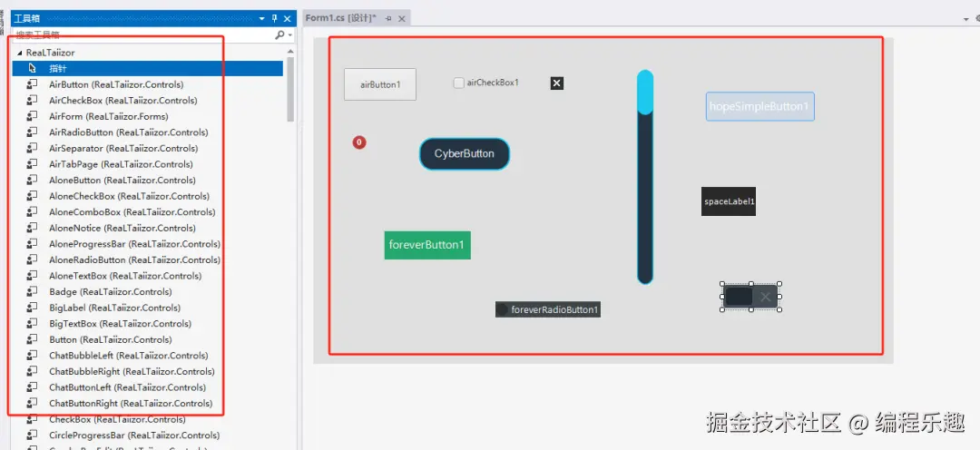This screenshot has height=450, width=980.
Task: Click hopeSimpleButton1 on the form
Action: [x=760, y=106]
